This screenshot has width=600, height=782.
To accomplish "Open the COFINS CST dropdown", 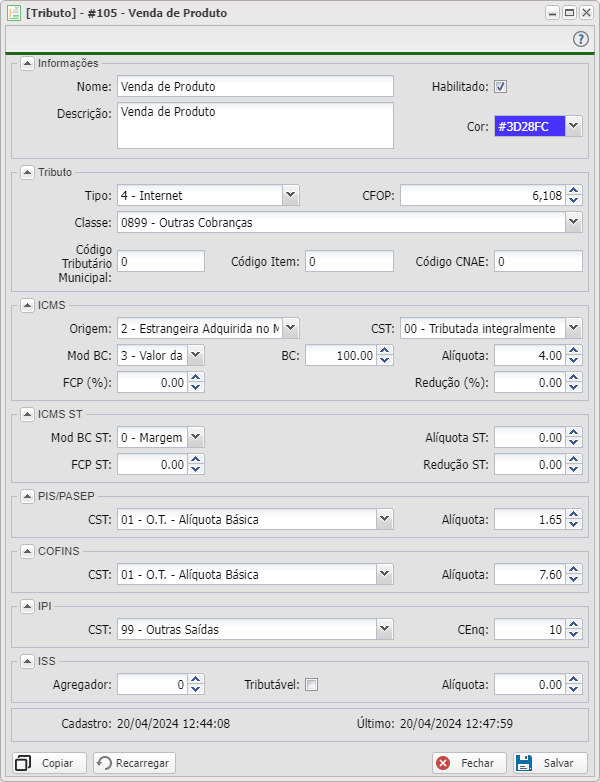I will (384, 575).
